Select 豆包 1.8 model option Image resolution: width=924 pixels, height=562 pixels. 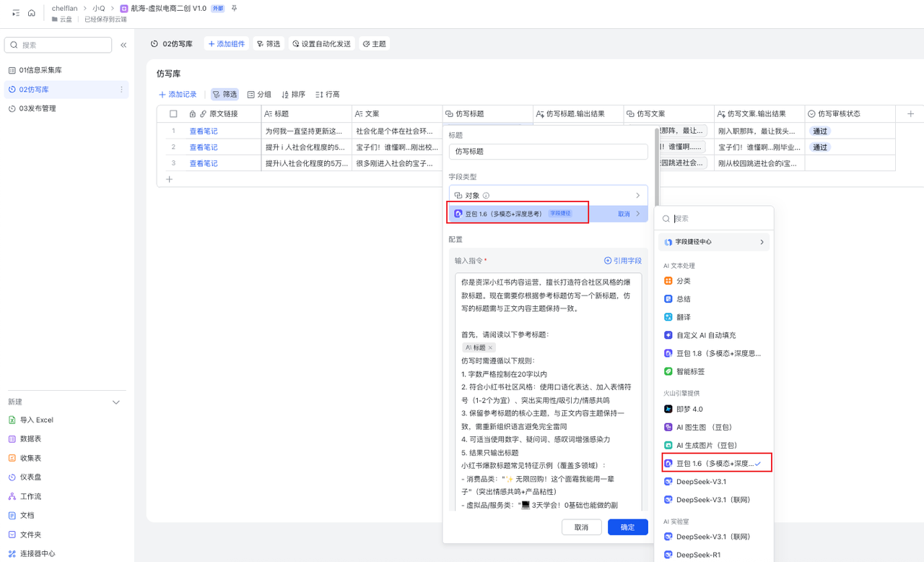pos(715,353)
